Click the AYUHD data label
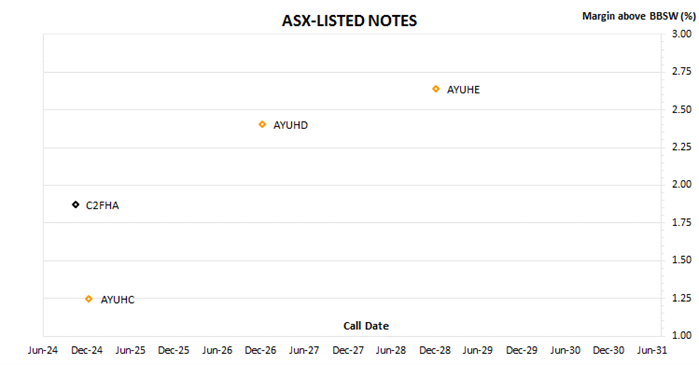This screenshot has width=699, height=365. click(290, 125)
